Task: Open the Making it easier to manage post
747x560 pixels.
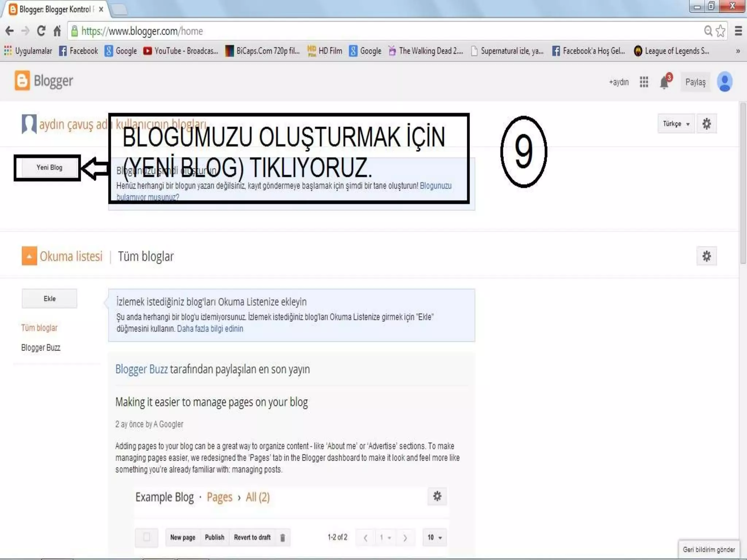Action: (212, 402)
